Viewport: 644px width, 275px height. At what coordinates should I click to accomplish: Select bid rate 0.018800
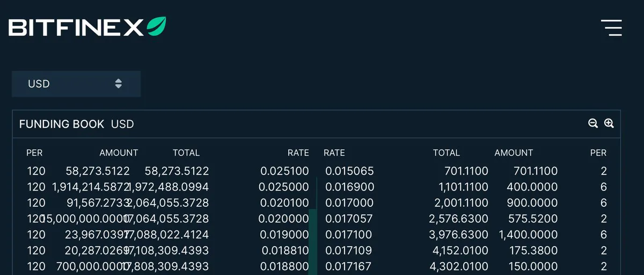coord(284,266)
